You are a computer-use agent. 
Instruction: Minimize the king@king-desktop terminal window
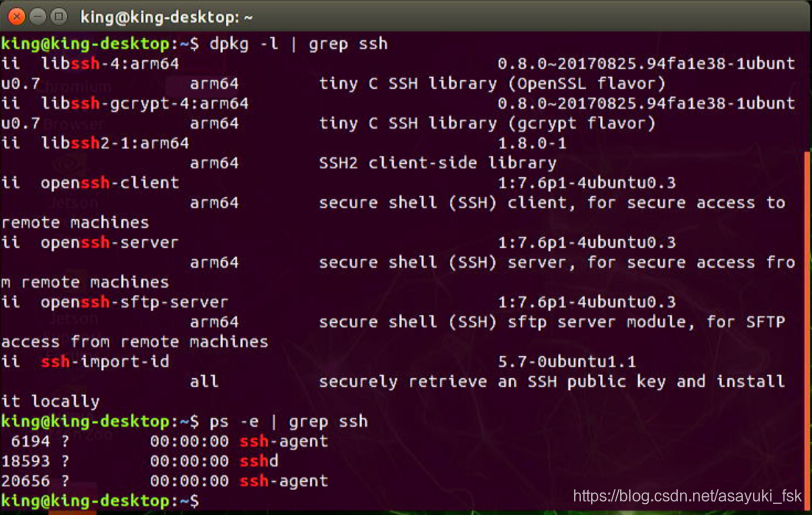(38, 17)
